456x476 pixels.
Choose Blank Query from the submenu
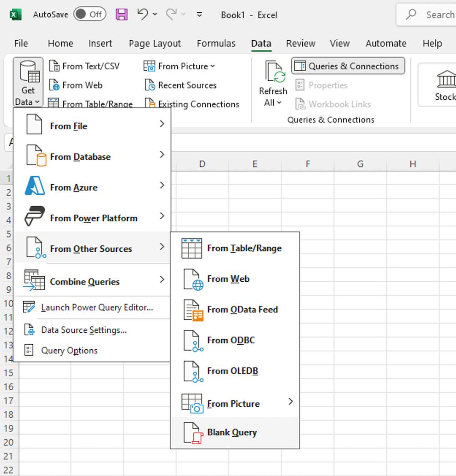coord(232,432)
